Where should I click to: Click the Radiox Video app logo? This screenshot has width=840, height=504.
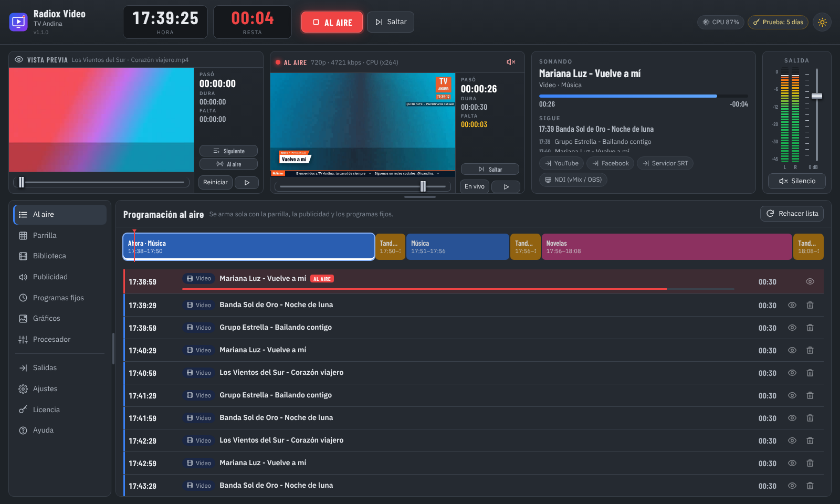[18, 22]
